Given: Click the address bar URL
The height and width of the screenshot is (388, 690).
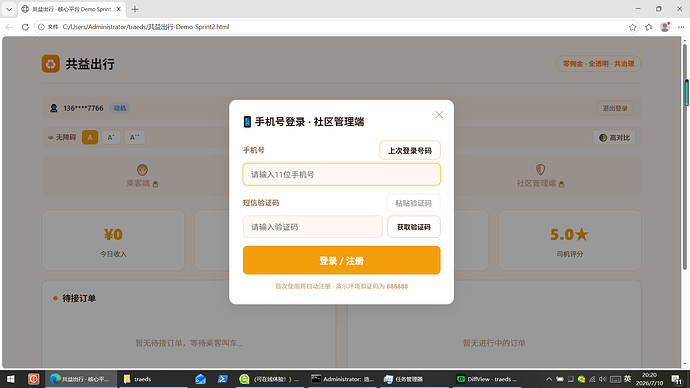Looking at the screenshot, I should pyautogui.click(x=146, y=27).
